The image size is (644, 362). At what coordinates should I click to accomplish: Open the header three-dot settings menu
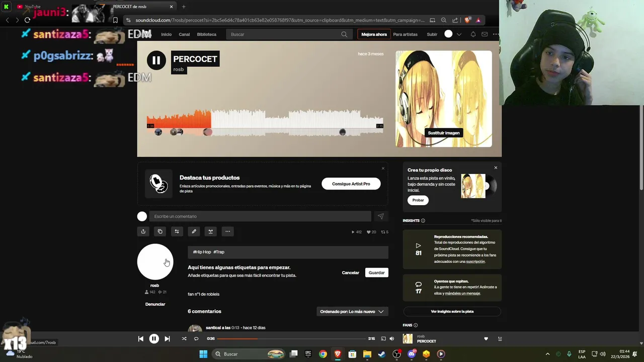(x=496, y=34)
